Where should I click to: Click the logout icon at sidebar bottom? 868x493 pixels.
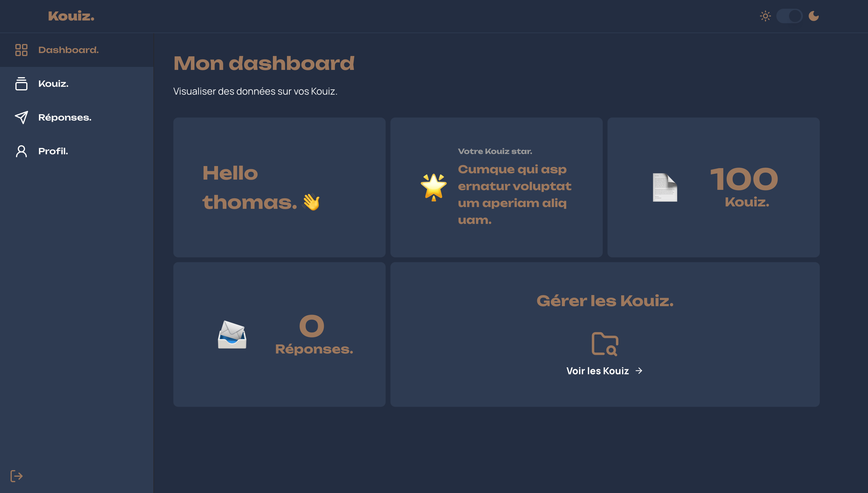(16, 476)
